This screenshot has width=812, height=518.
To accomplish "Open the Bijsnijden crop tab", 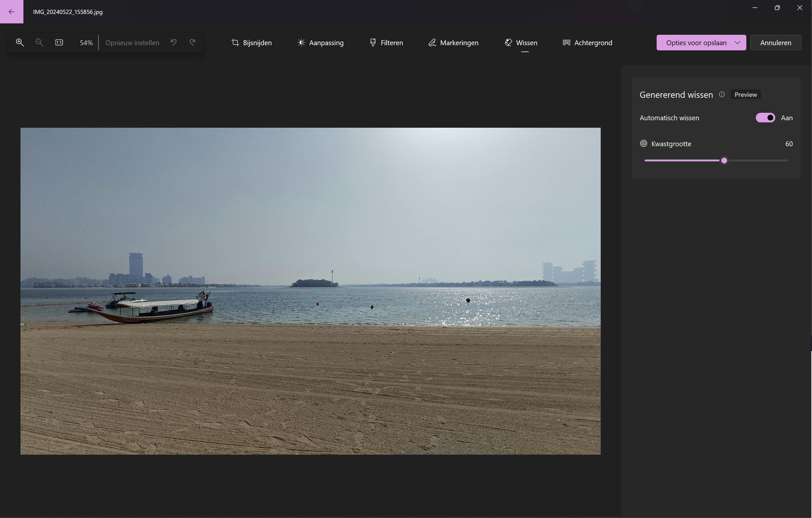I will [x=252, y=43].
